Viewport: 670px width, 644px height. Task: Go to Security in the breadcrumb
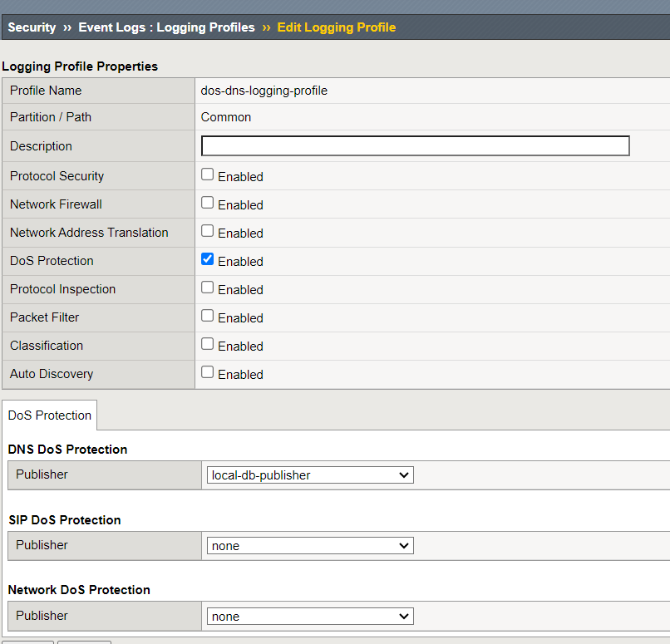point(32,27)
